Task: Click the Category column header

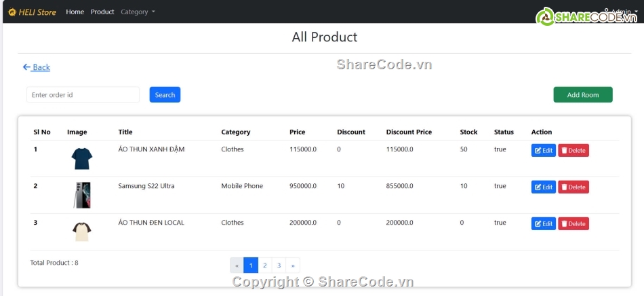Action: [236, 132]
